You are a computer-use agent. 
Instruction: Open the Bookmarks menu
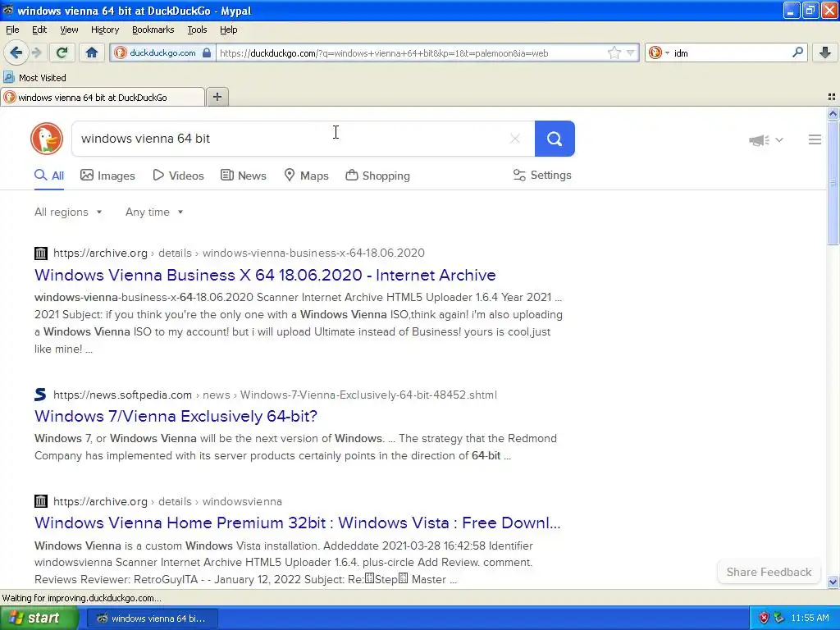tap(153, 30)
